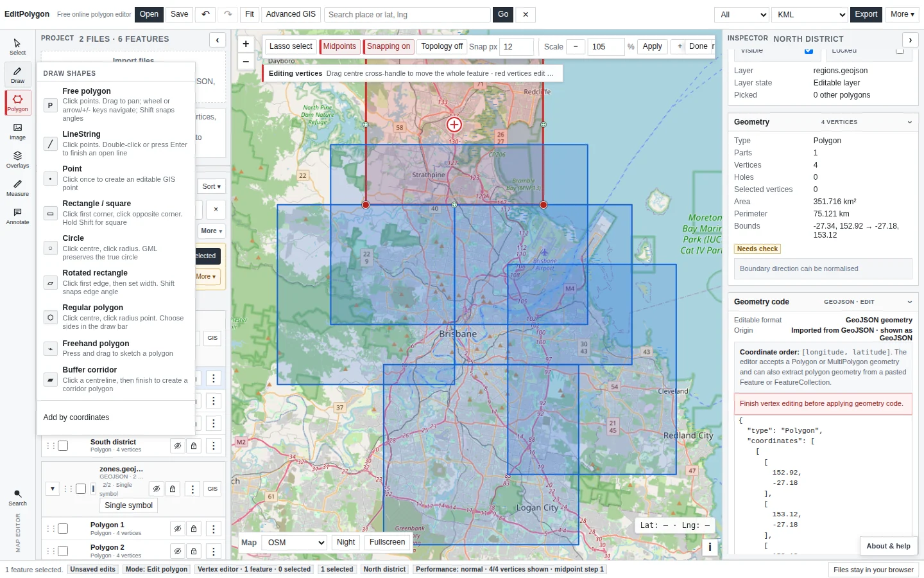Pick the LineString shape icon
Viewport: 924px width, 578px height.
tap(50, 144)
